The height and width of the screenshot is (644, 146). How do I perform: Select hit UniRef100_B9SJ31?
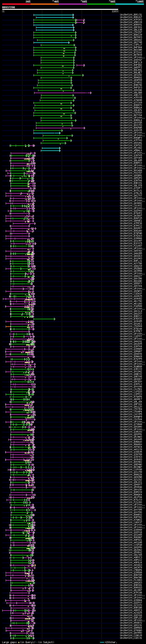pos(131,15)
